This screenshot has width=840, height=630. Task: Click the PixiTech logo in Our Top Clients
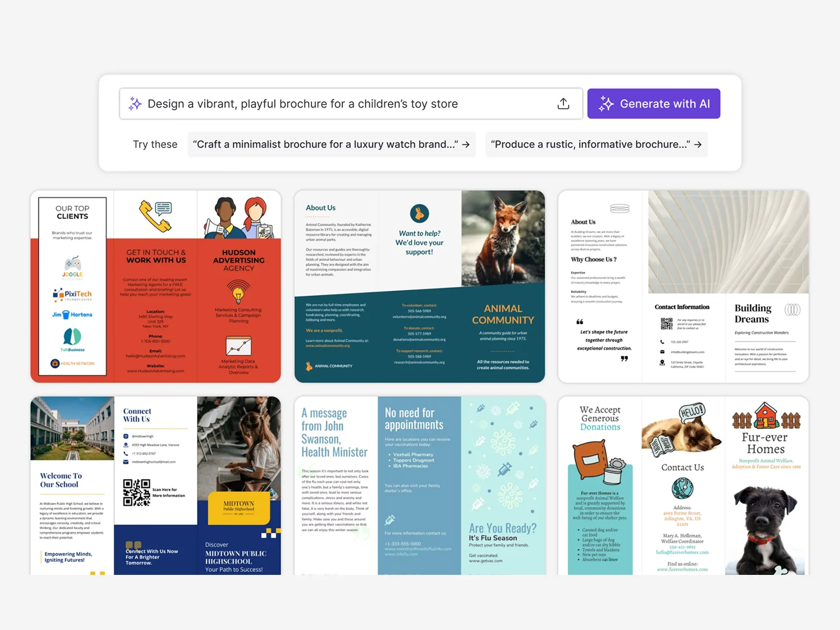pyautogui.click(x=72, y=295)
